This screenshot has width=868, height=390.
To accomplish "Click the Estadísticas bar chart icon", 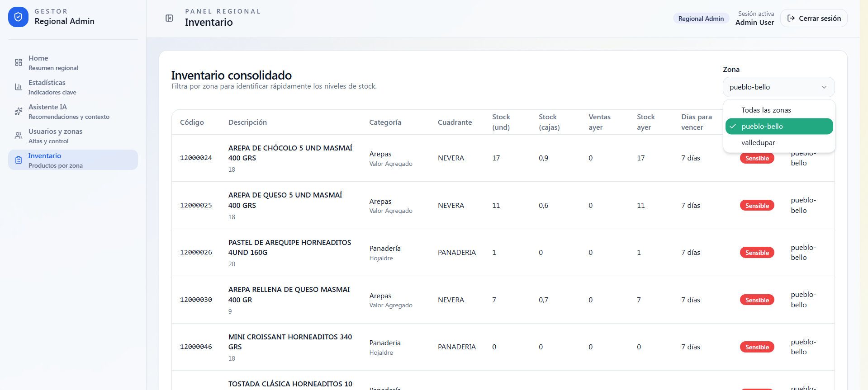I will coord(19,87).
